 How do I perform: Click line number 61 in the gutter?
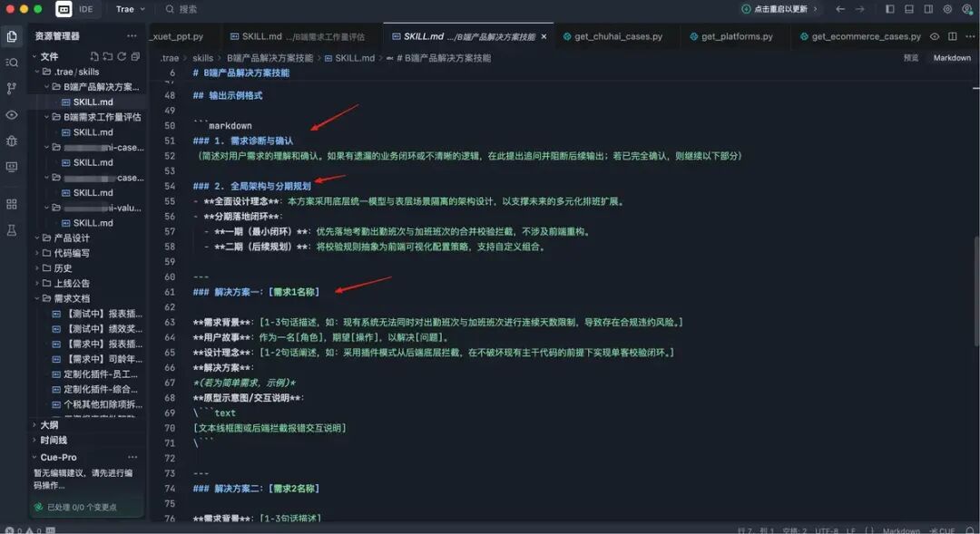(170, 292)
